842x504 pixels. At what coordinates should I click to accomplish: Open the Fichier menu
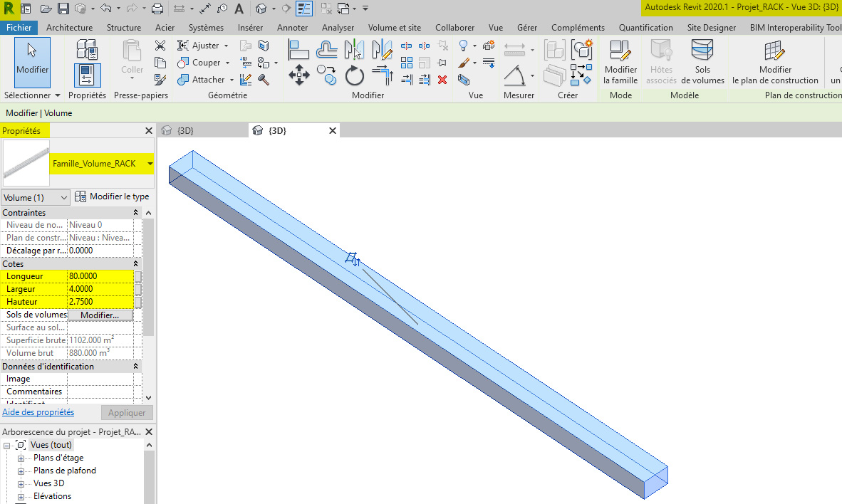(x=19, y=27)
